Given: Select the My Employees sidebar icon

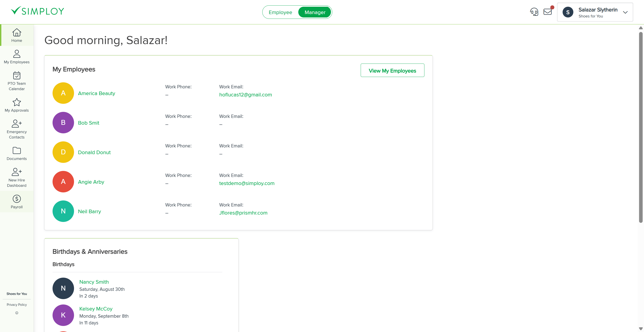Looking at the screenshot, I should (17, 57).
